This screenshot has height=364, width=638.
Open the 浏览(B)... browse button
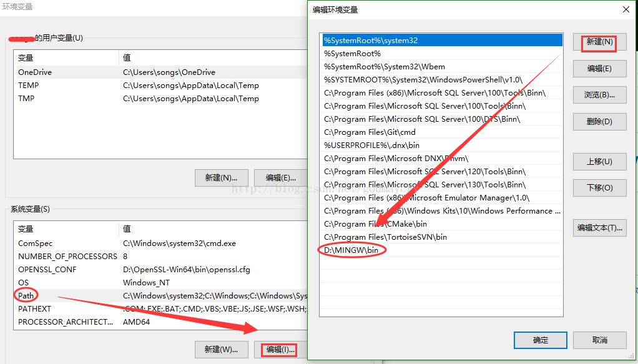[599, 95]
